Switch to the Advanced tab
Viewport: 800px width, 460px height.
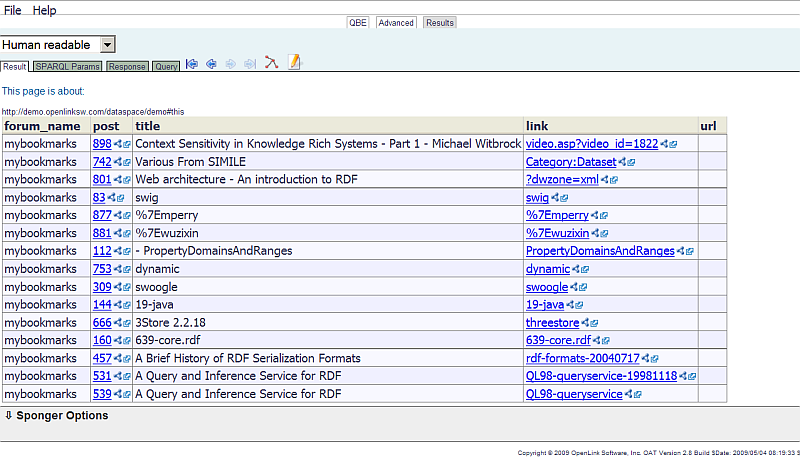click(x=396, y=23)
